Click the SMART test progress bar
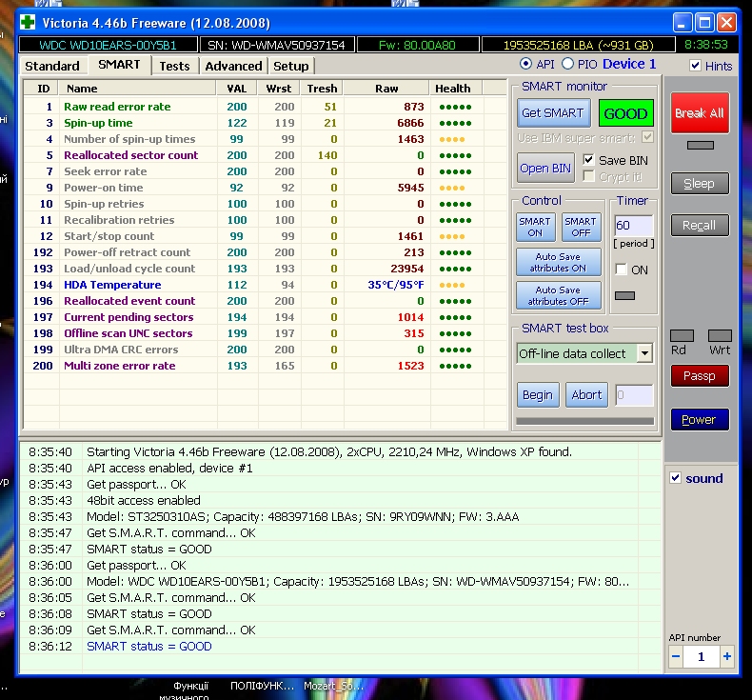Image resolution: width=752 pixels, height=700 pixels. tap(584, 420)
